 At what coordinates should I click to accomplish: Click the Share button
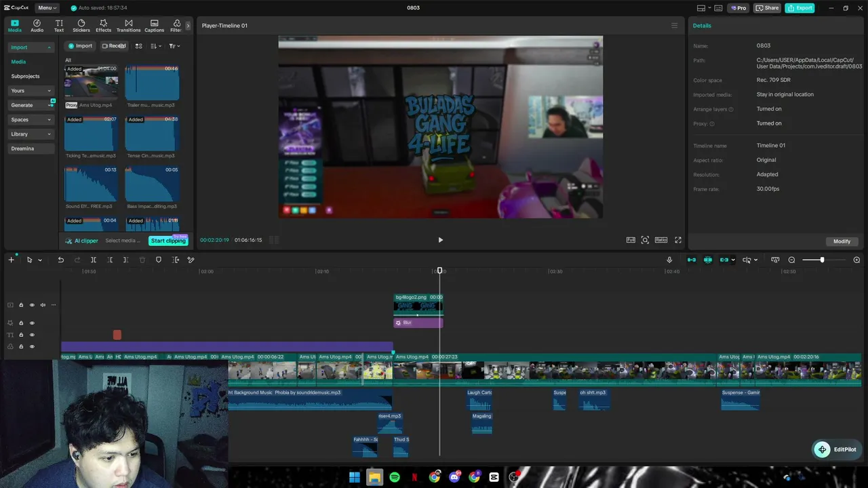768,8
